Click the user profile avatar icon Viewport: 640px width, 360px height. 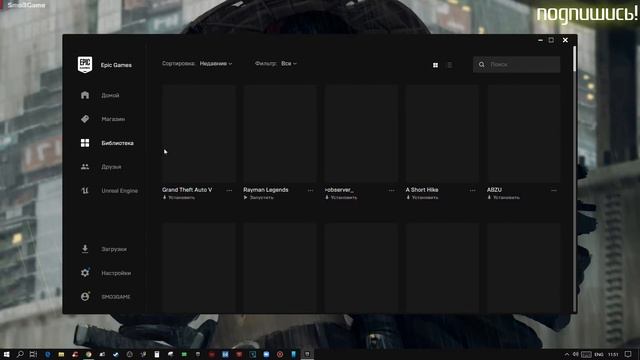85,296
